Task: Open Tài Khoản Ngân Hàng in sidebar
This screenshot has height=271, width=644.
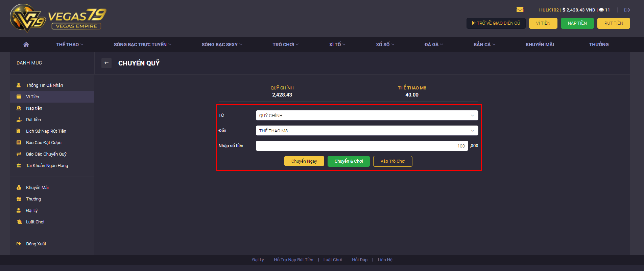Action: (x=47, y=165)
